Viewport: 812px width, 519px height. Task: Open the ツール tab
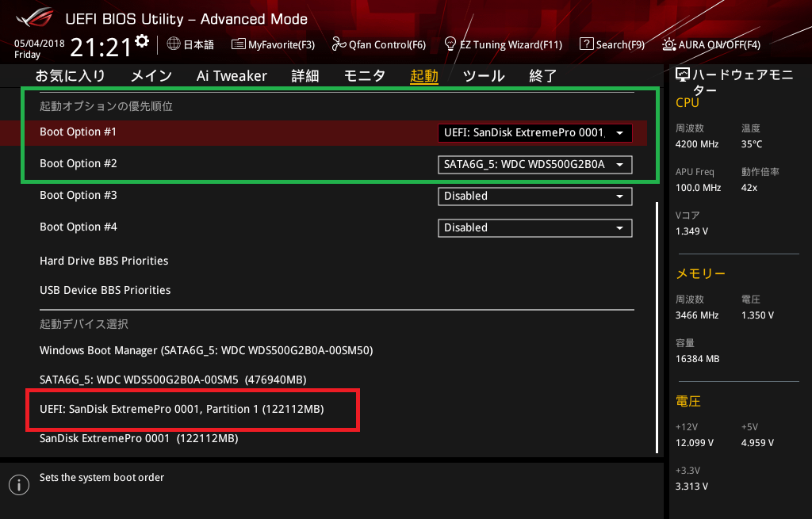pos(484,76)
